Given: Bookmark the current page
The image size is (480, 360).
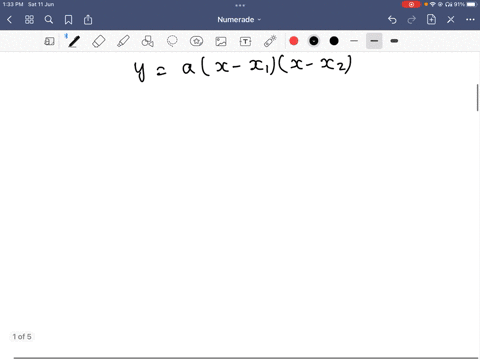Looking at the screenshot, I should click(x=68, y=20).
